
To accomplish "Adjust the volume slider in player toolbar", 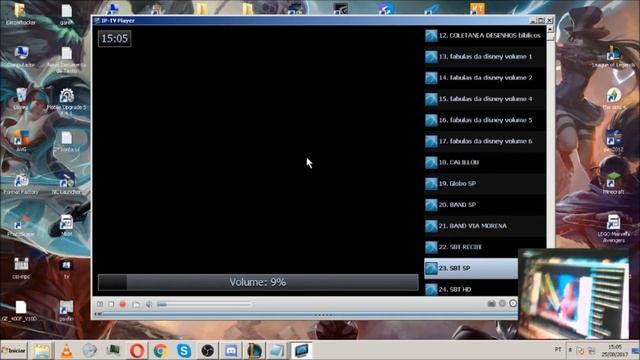I will pos(204,304).
